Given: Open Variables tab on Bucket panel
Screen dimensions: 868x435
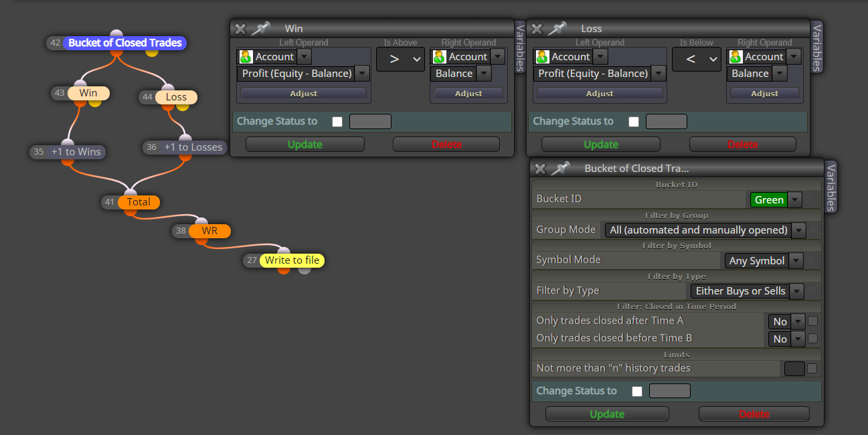Looking at the screenshot, I should pyautogui.click(x=831, y=187).
